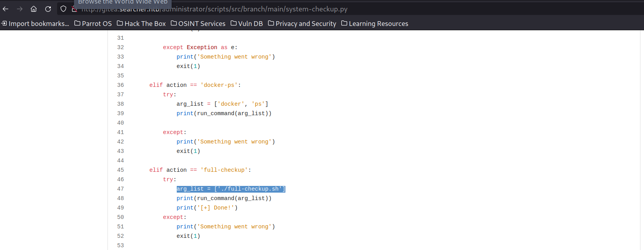Show connection security info via lock icon
644x250 pixels.
click(74, 9)
